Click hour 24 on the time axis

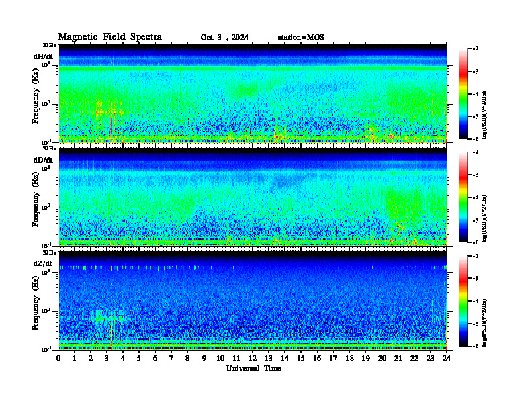point(447,358)
